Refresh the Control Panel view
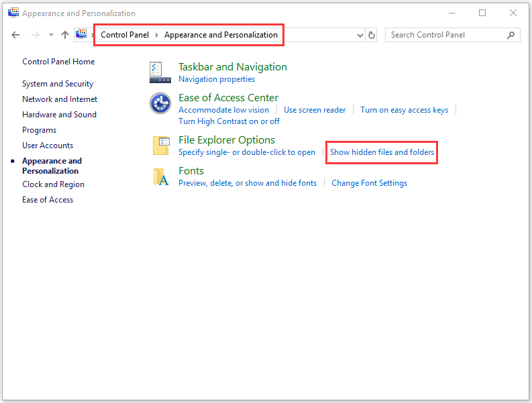This screenshot has width=532, height=403. pos(372,35)
